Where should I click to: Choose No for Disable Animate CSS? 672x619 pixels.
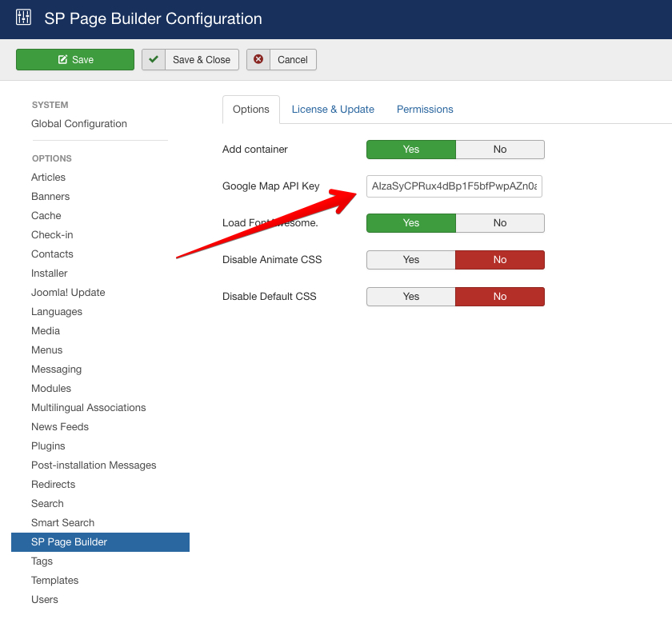click(500, 260)
